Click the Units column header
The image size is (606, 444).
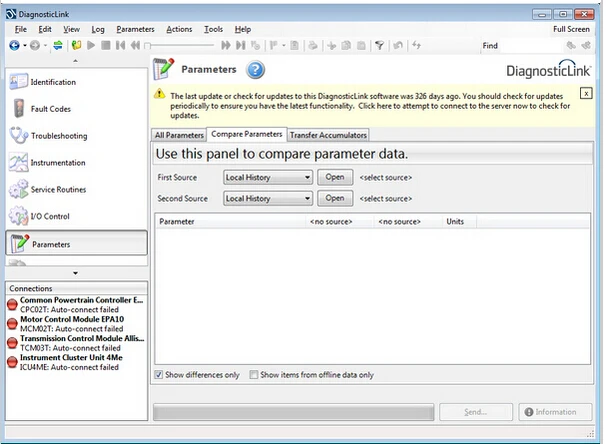459,222
